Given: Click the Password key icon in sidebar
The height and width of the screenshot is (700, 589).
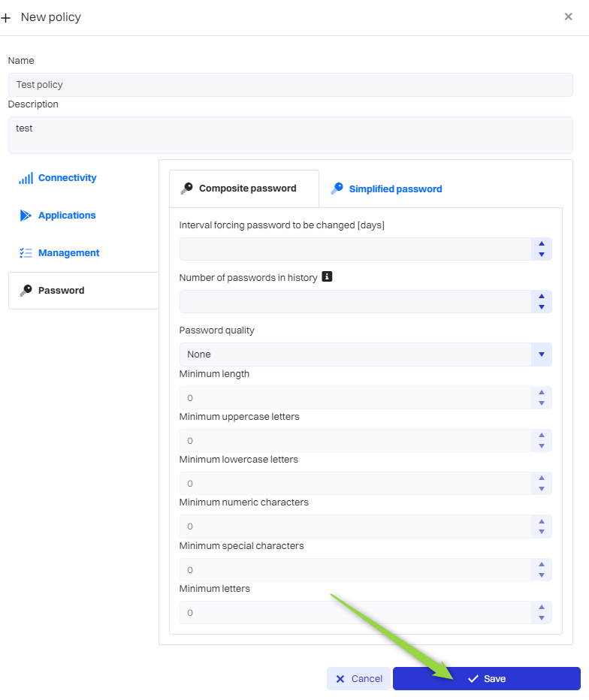Looking at the screenshot, I should [26, 291].
